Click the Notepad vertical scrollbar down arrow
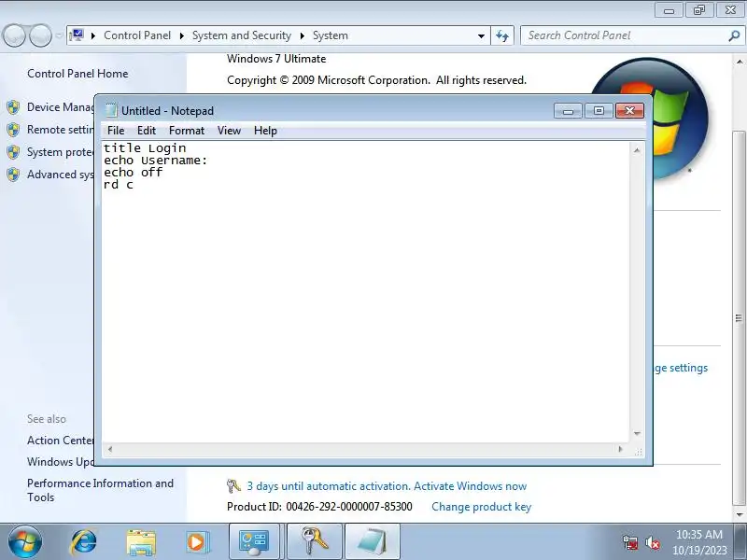Image resolution: width=747 pixels, height=560 pixels. 637,433
